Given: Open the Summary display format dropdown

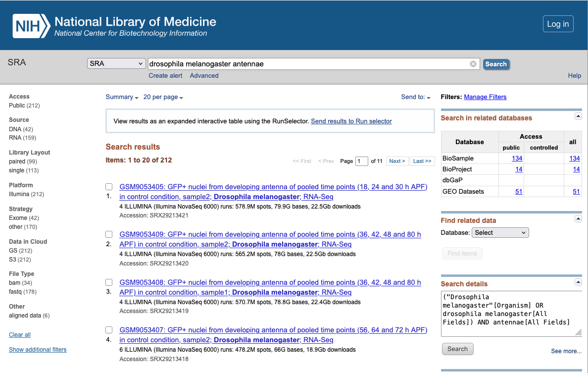Looking at the screenshot, I should coord(122,97).
